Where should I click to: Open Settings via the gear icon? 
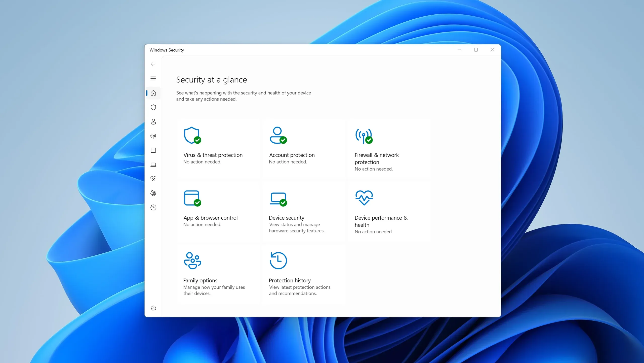[x=153, y=308]
